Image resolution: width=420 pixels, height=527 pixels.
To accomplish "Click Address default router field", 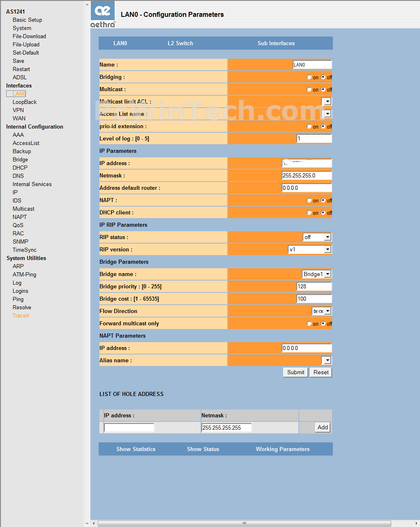I will (x=307, y=188).
